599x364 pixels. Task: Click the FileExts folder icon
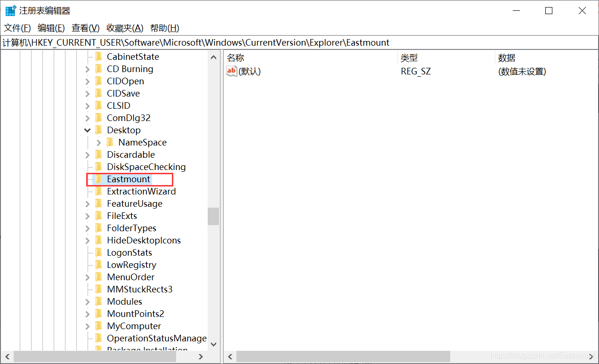[98, 216]
